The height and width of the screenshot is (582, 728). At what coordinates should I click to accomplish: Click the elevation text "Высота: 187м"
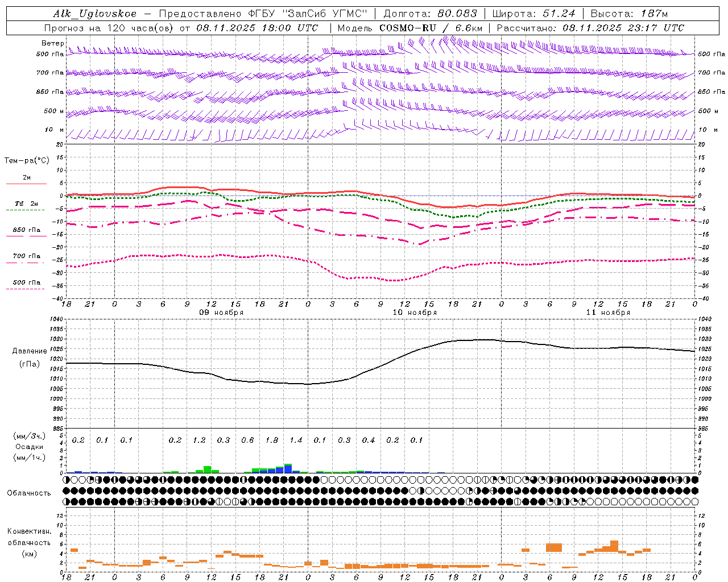click(x=629, y=14)
